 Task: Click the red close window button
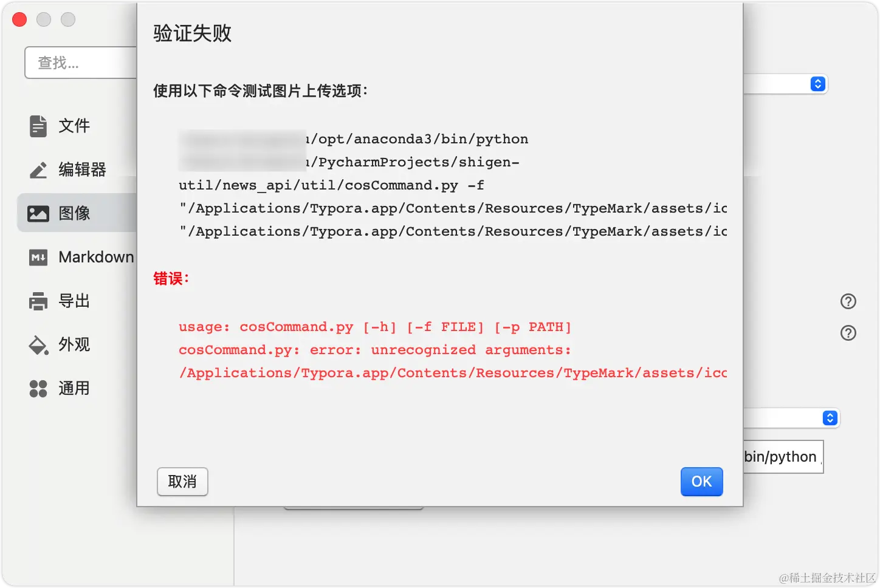pos(19,19)
